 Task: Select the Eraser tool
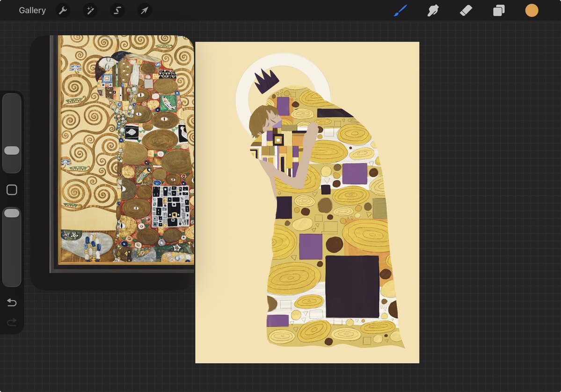click(x=466, y=10)
